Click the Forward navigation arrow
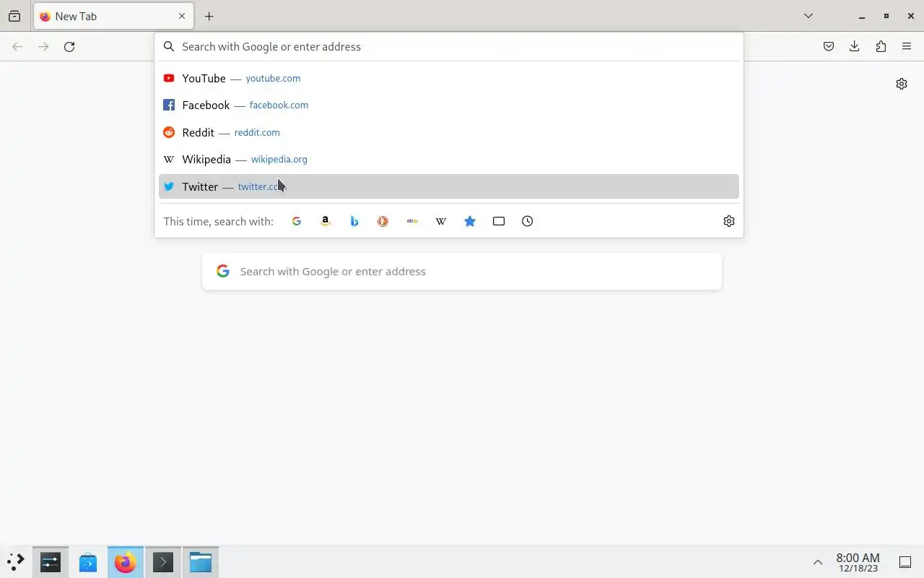Viewport: 924px width, 578px height. point(43,46)
